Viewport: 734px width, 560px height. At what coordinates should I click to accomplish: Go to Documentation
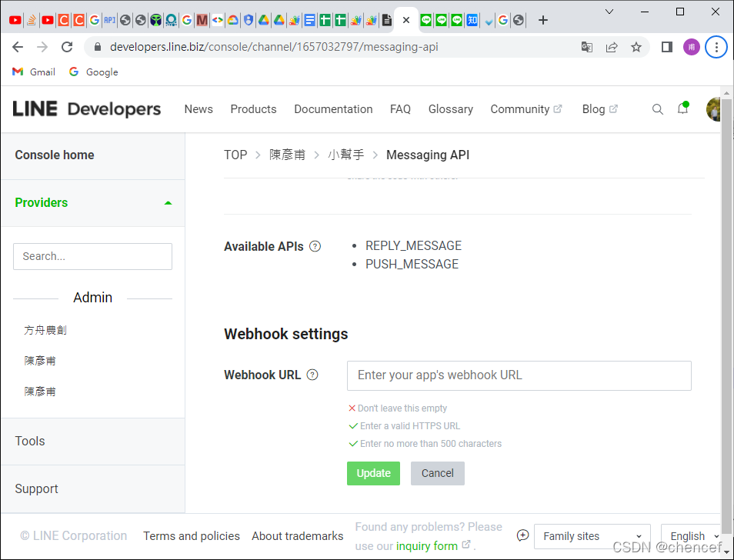(x=333, y=109)
